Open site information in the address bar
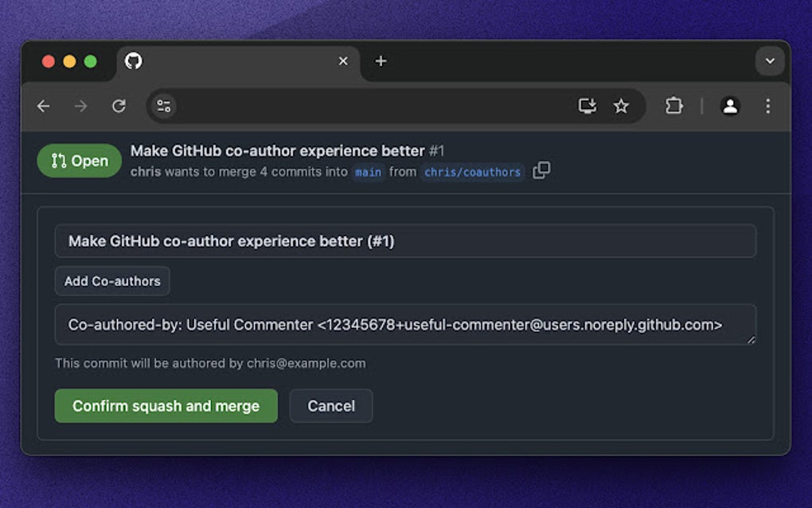The width and height of the screenshot is (812, 508). tap(163, 106)
